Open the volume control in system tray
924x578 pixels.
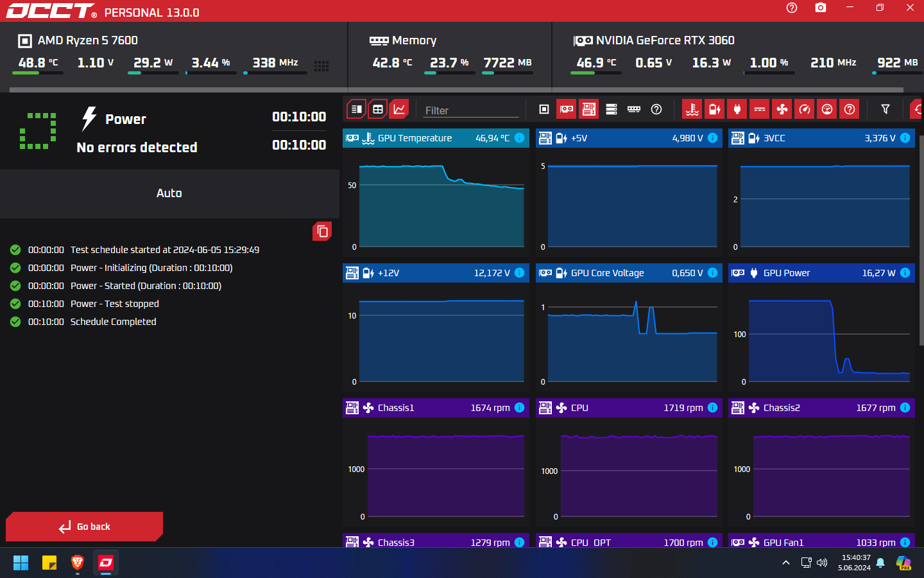tap(822, 563)
